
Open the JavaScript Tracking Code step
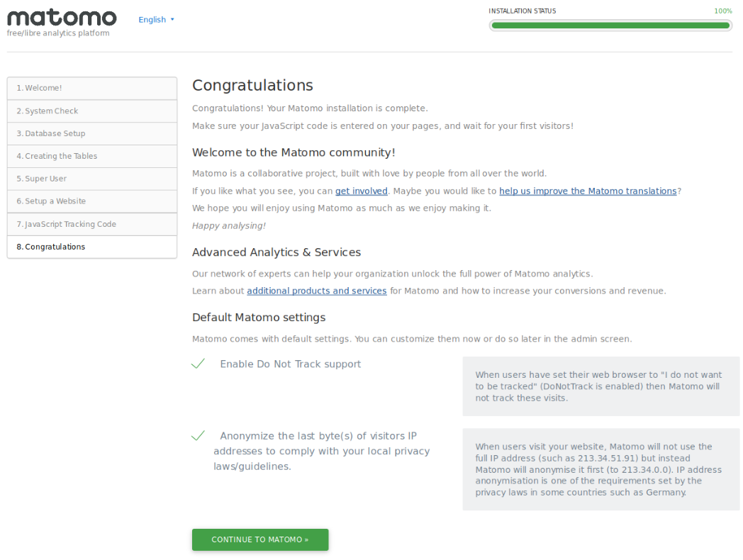point(92,224)
